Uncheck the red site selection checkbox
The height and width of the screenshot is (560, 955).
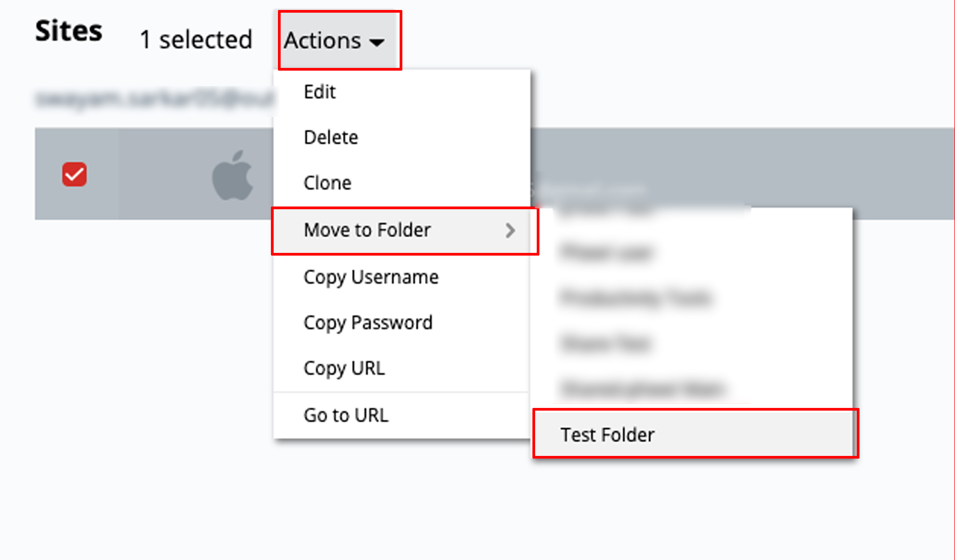pos(74,174)
